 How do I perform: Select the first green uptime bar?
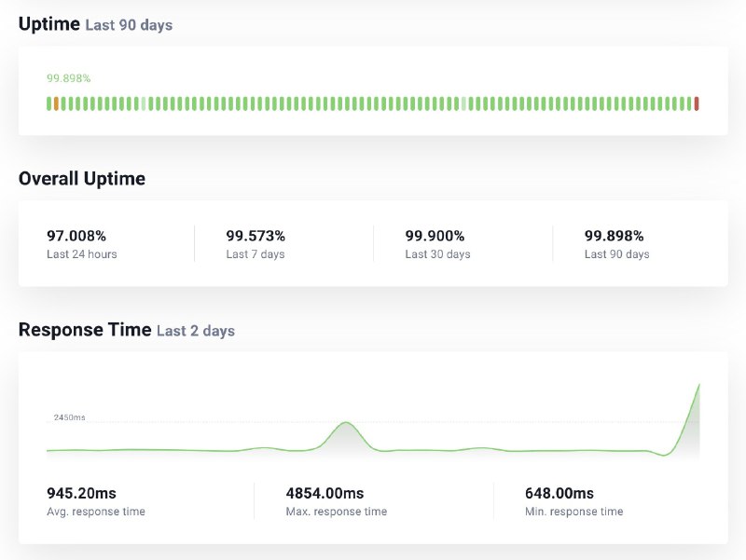tap(48, 103)
